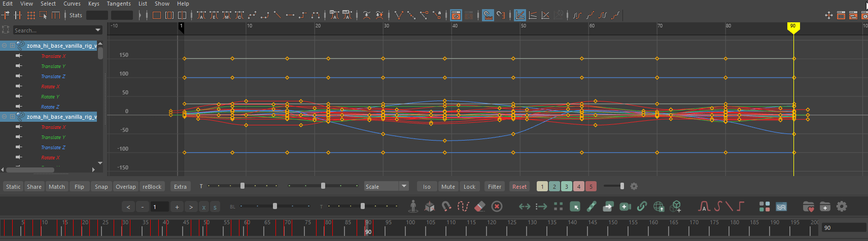Click the Linear tangent tool
868x241 pixels.
point(277,15)
